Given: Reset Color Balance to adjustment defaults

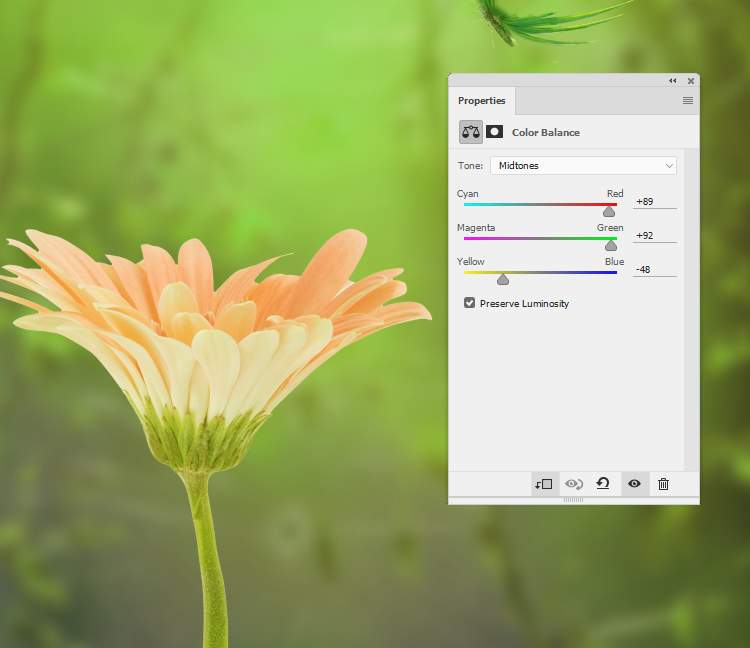Looking at the screenshot, I should pos(603,483).
